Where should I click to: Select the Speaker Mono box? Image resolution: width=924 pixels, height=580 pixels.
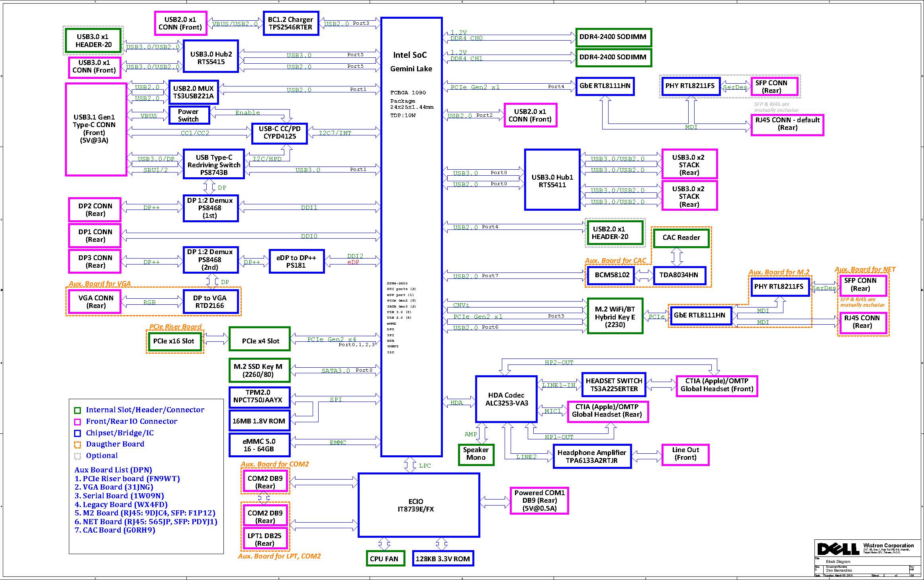476,454
